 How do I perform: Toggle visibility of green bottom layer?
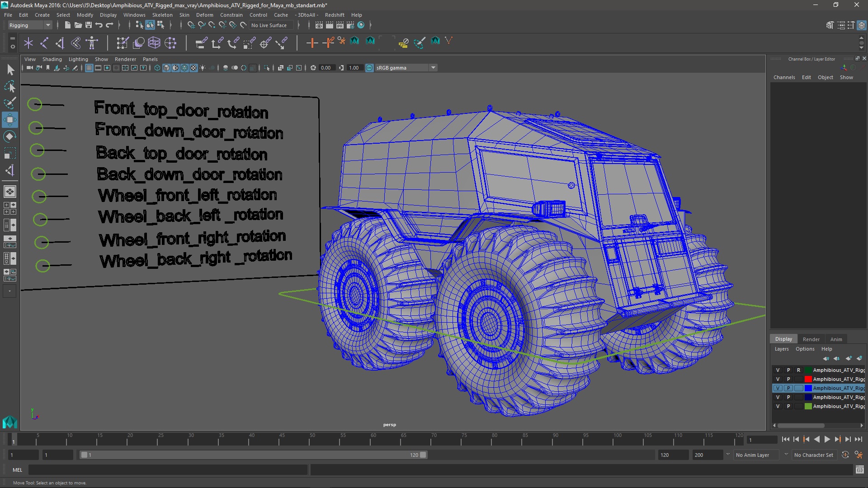(x=778, y=406)
